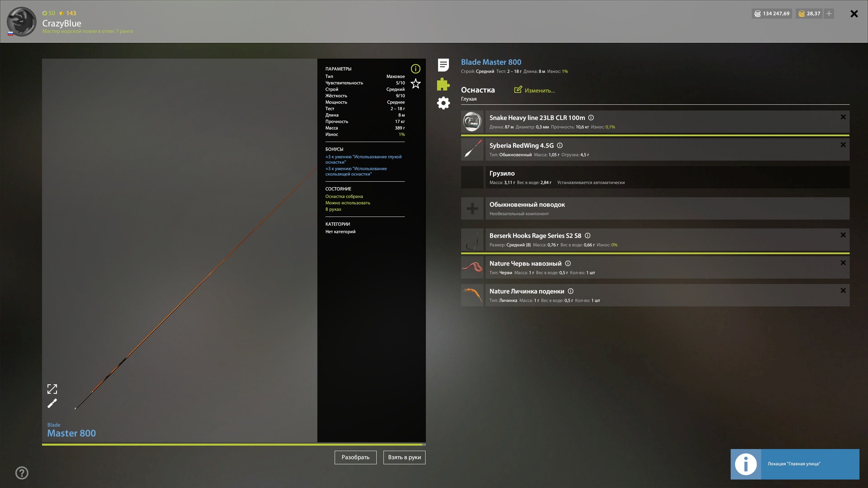Remove the Червь навозный bait
The height and width of the screenshot is (488, 868).
coord(843,263)
